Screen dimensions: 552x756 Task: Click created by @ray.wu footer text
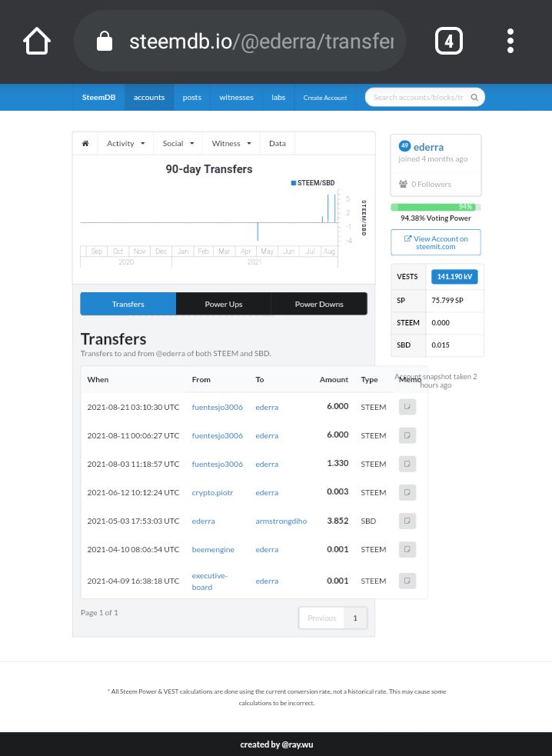click(x=277, y=744)
